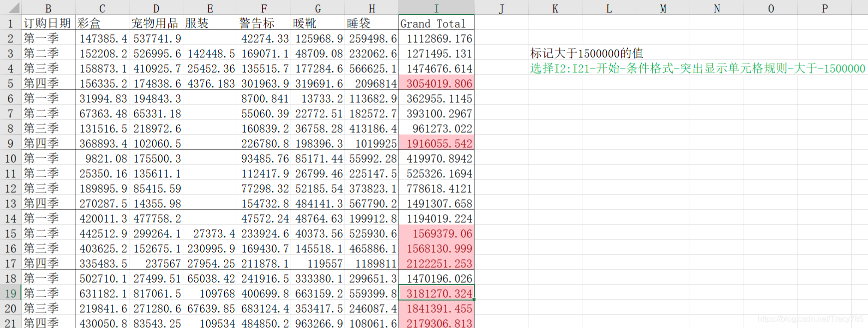Select cell containing 1841391.455
The height and width of the screenshot is (328, 868).
click(x=436, y=308)
